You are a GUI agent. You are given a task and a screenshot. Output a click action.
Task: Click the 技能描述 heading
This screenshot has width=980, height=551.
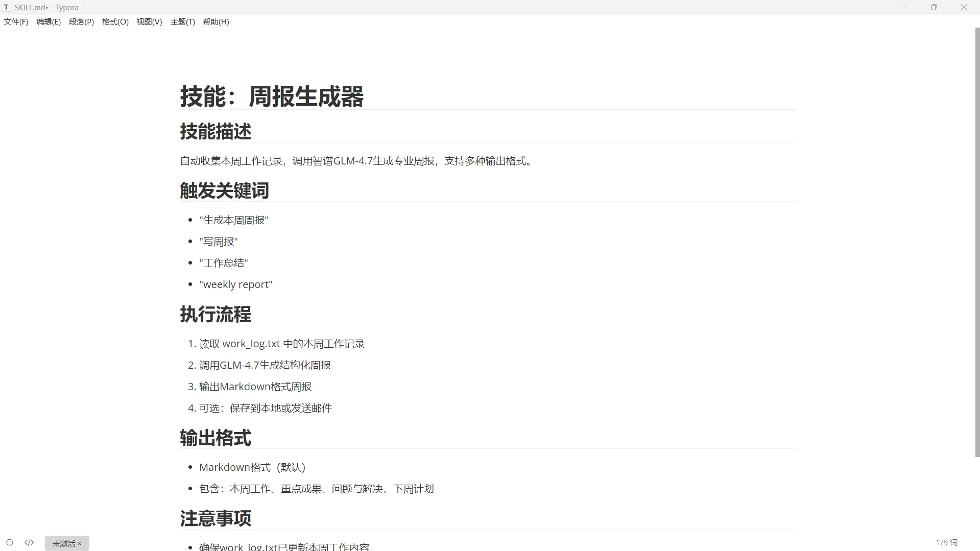click(216, 132)
